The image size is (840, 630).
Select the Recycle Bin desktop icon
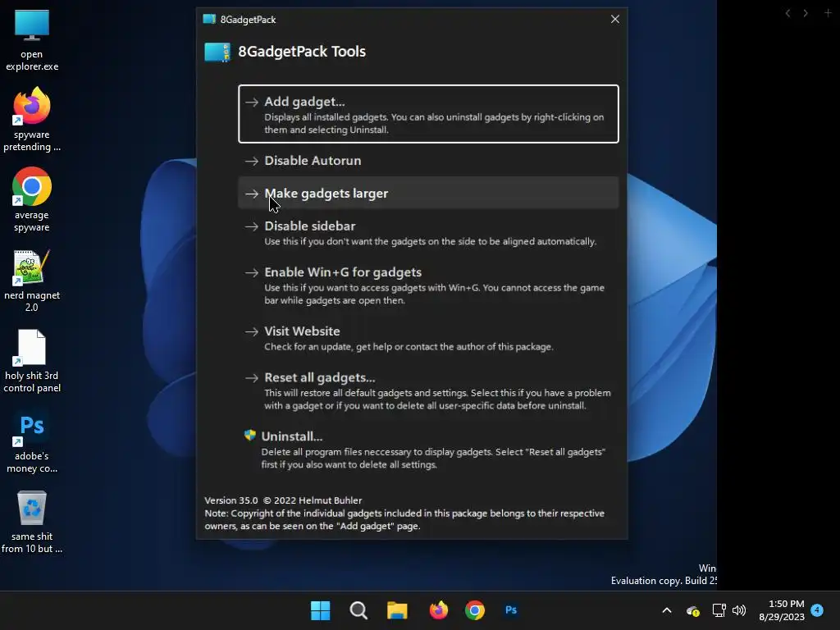(x=32, y=521)
